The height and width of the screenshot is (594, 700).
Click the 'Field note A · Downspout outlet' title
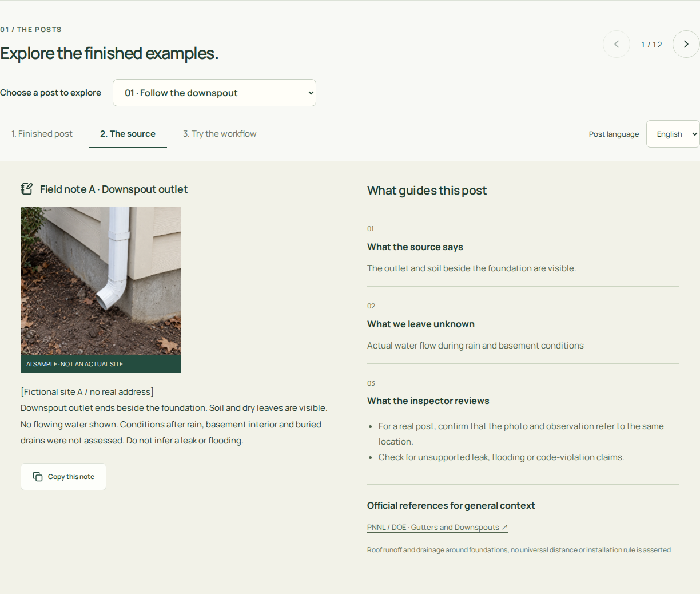coord(114,189)
